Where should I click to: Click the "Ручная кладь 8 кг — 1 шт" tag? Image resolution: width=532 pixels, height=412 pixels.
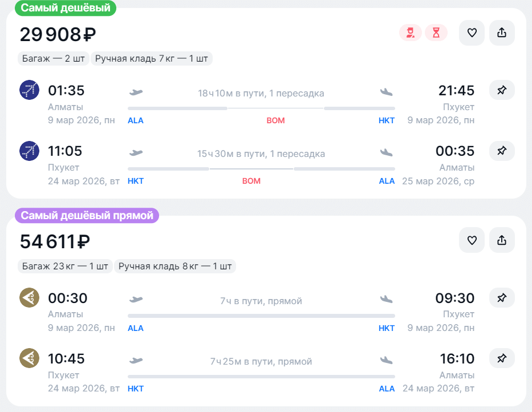(174, 266)
